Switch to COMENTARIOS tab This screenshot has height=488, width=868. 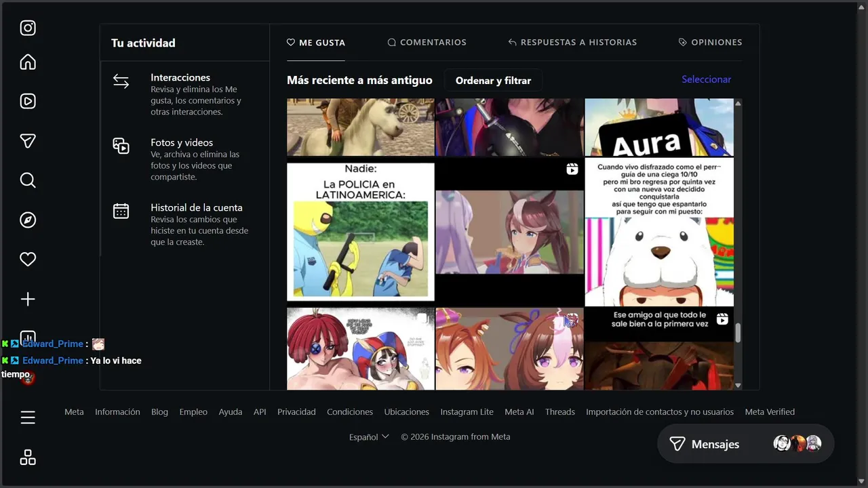[x=427, y=42]
